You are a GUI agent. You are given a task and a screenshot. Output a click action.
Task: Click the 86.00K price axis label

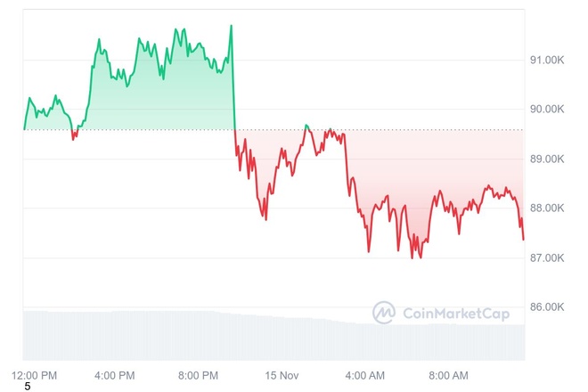[549, 307]
